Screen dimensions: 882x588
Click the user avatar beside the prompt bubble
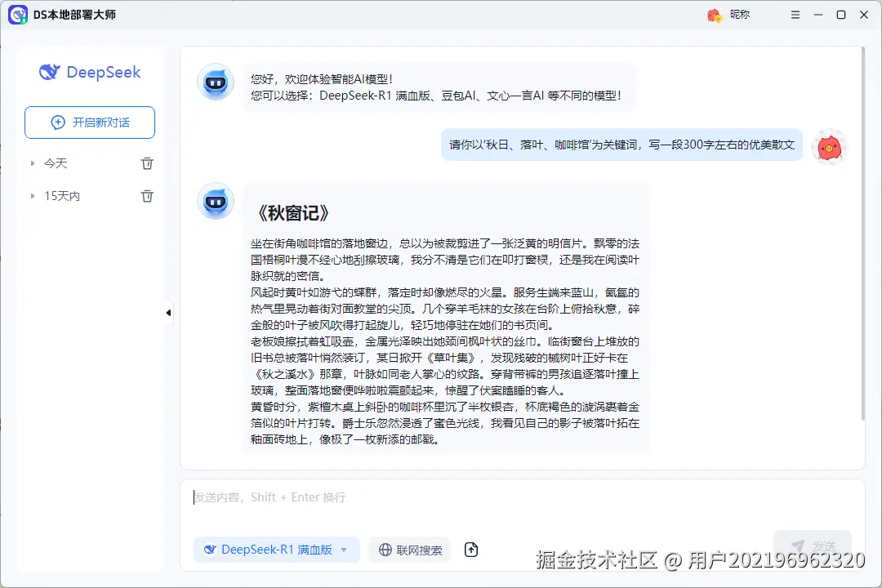pos(830,146)
